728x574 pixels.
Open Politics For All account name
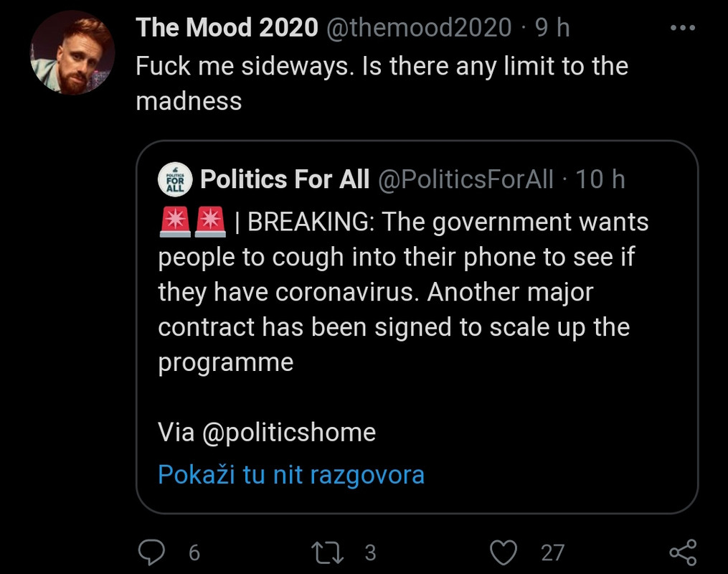(285, 179)
